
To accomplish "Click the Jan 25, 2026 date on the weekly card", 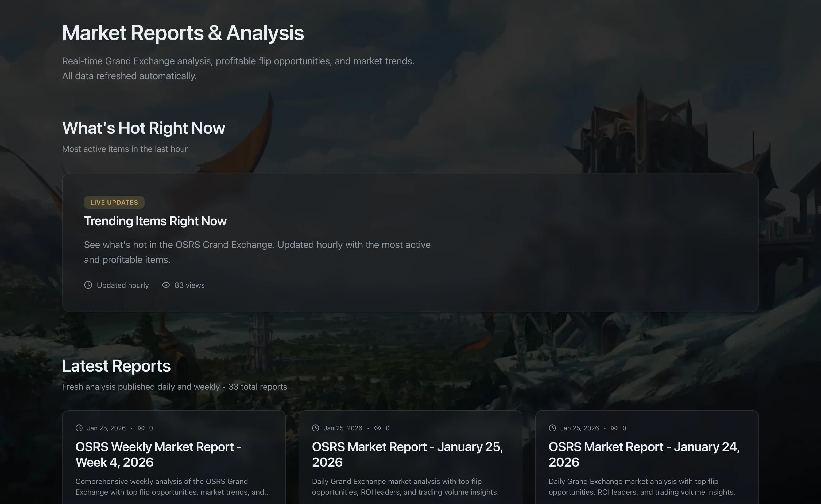I will (x=106, y=428).
